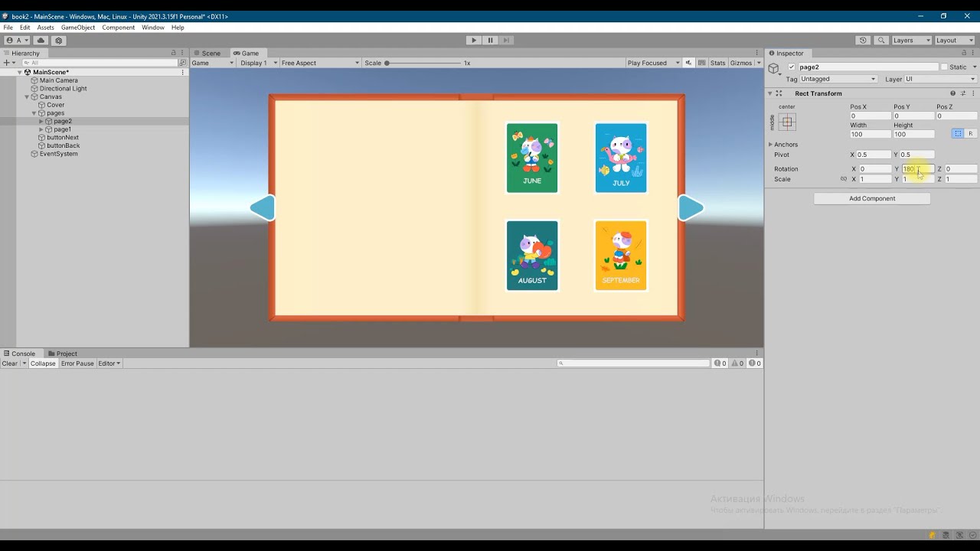The height and width of the screenshot is (551, 980).
Task: Open the Gizmos dropdown arrow
Action: tap(758, 63)
